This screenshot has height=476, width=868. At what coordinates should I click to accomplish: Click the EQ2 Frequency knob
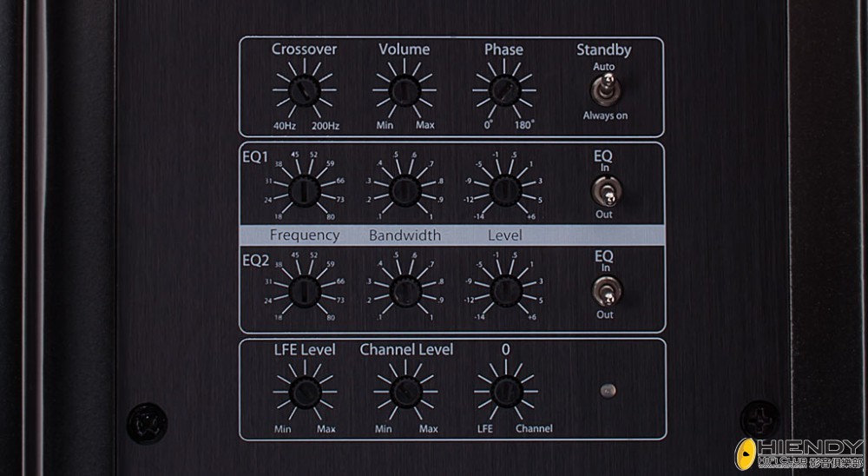tap(304, 290)
